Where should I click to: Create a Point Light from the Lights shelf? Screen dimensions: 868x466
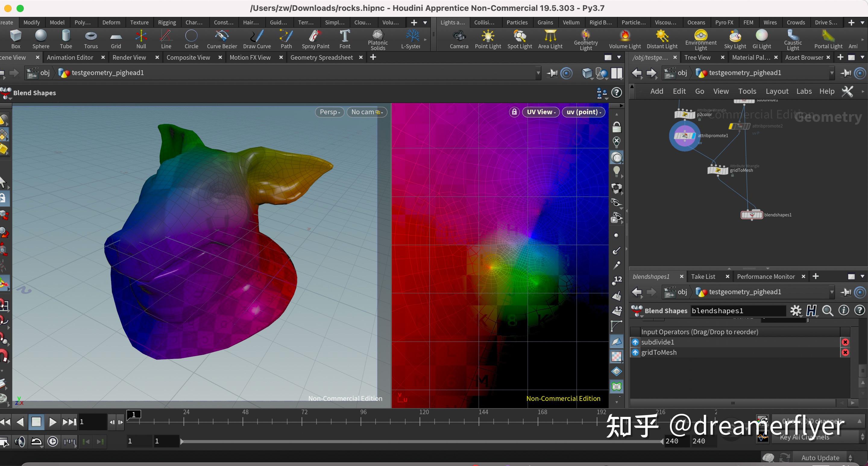[488, 38]
